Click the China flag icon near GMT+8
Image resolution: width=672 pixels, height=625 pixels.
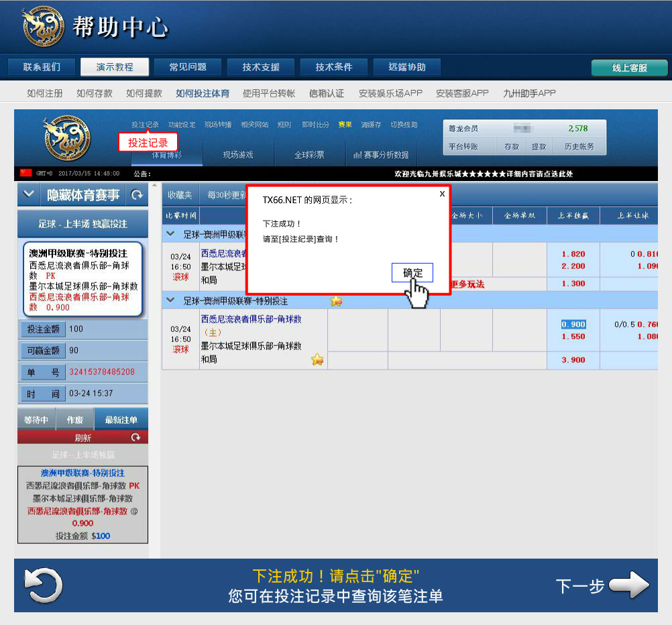(x=26, y=173)
